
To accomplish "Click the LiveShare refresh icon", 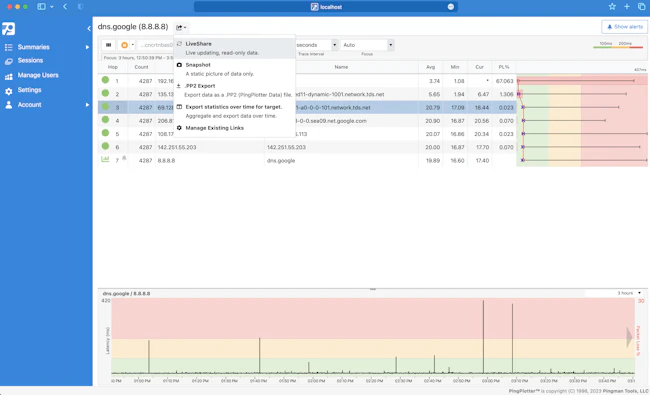I will pyautogui.click(x=179, y=44).
